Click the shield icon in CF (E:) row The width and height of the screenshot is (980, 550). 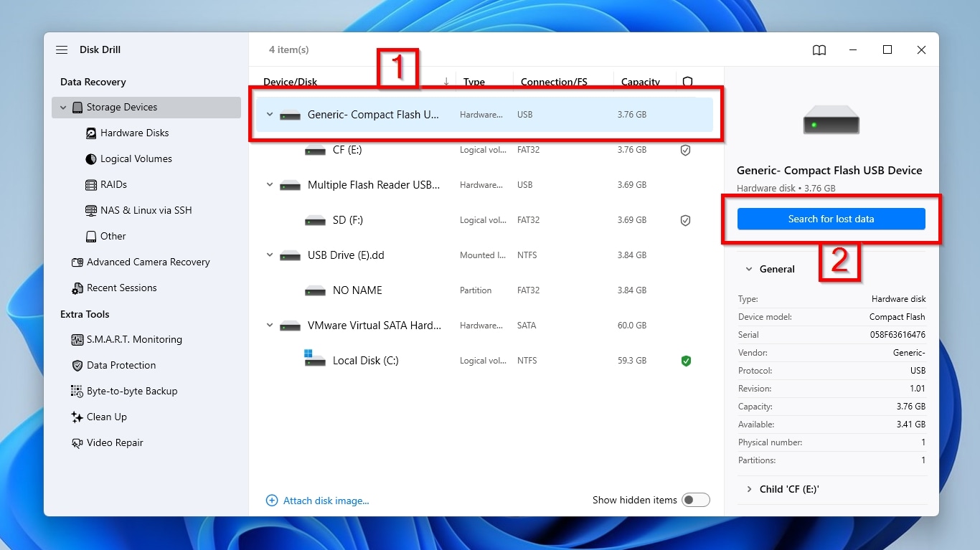(686, 151)
